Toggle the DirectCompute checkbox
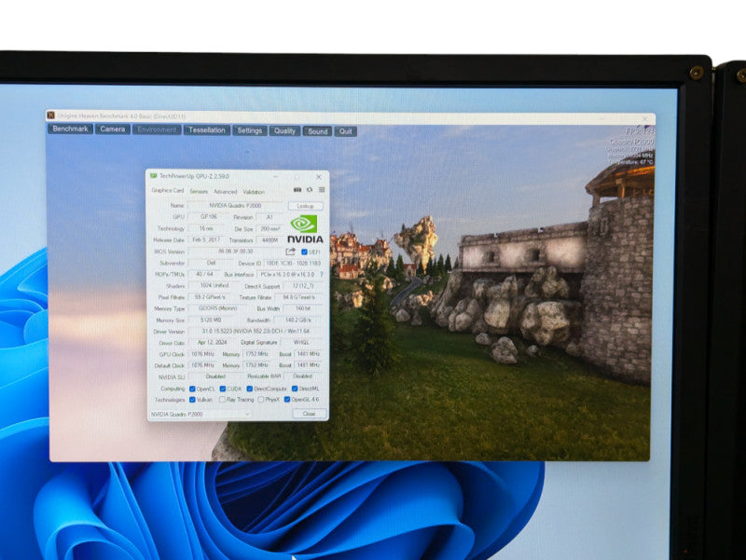The width and height of the screenshot is (746, 560). point(249,389)
